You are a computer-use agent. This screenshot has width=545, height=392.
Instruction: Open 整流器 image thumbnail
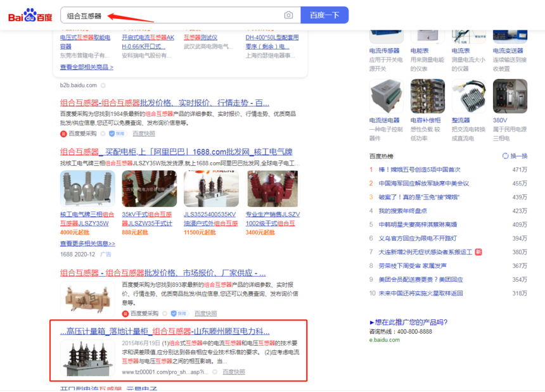click(468, 96)
